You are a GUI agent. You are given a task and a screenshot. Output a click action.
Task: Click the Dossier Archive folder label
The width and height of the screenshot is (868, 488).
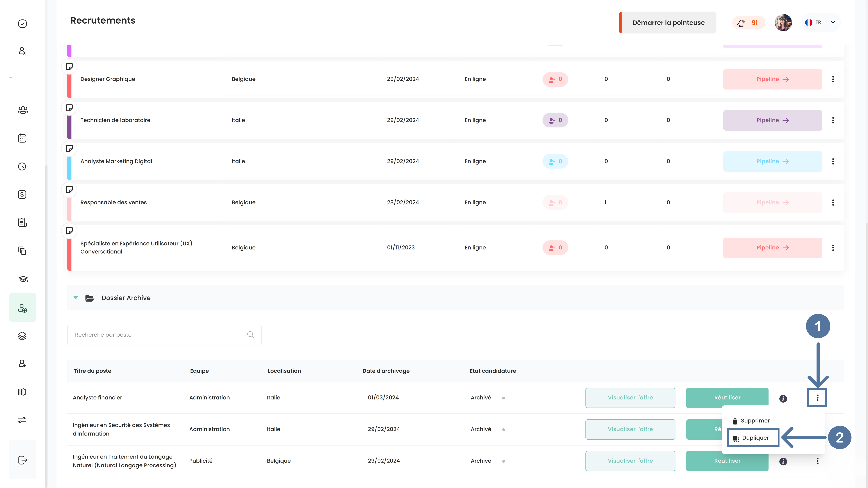click(x=126, y=298)
